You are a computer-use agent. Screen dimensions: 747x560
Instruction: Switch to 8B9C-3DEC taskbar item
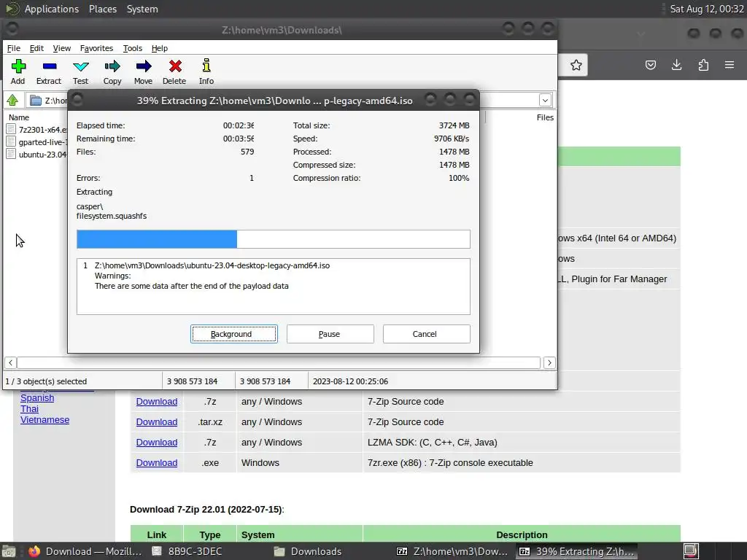[x=187, y=551]
